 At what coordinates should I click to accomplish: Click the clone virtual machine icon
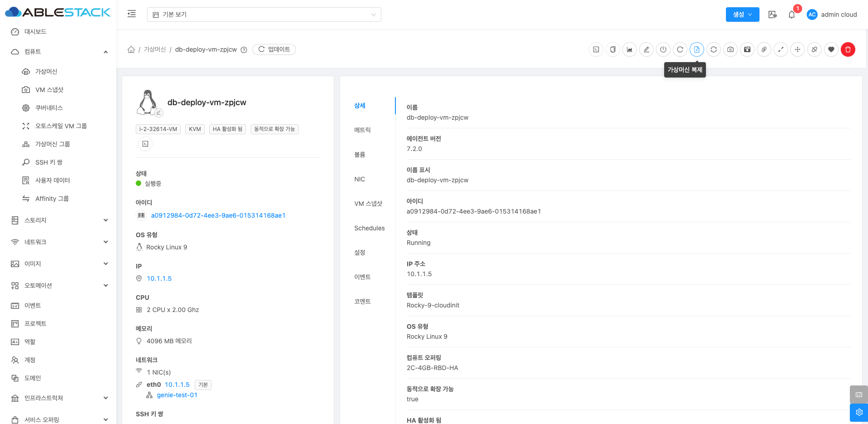[x=696, y=49]
